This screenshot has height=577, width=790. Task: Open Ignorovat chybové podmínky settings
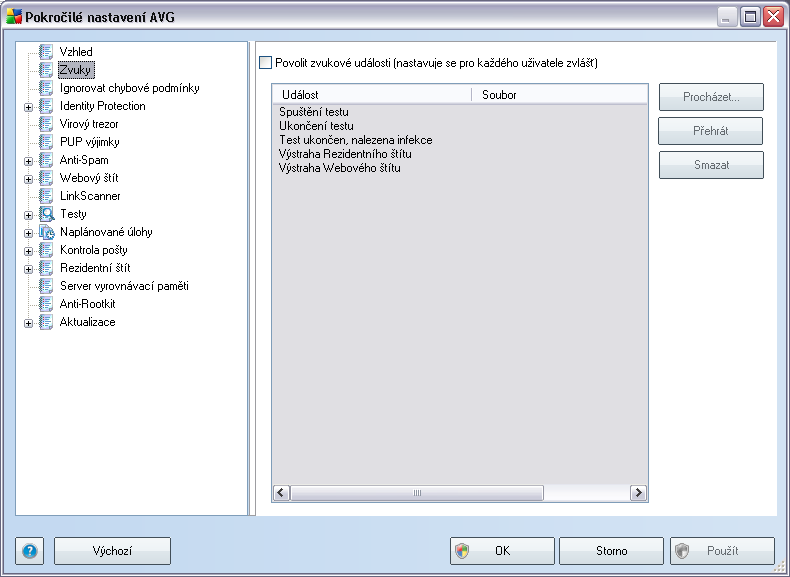coord(129,88)
